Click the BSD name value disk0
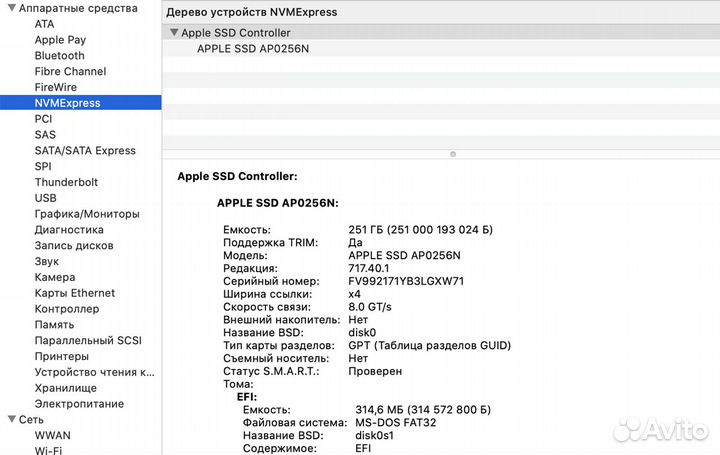720x455 pixels. 362,333
